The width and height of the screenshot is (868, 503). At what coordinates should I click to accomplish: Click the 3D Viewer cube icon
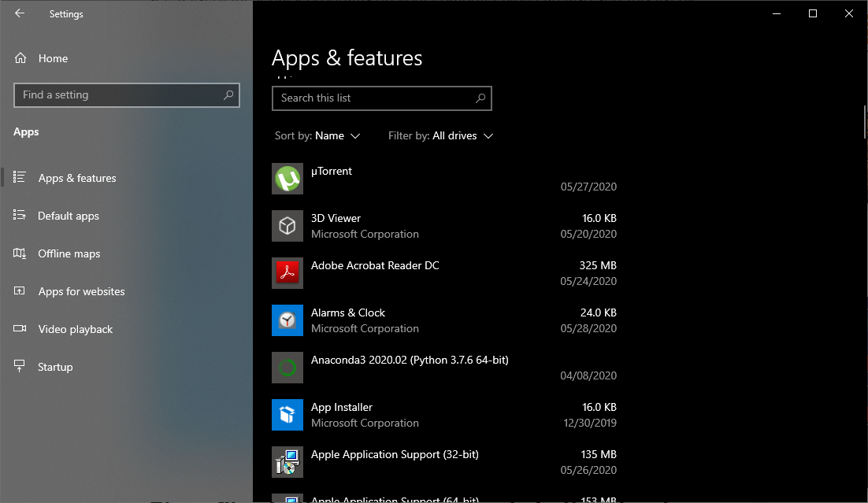coord(287,226)
